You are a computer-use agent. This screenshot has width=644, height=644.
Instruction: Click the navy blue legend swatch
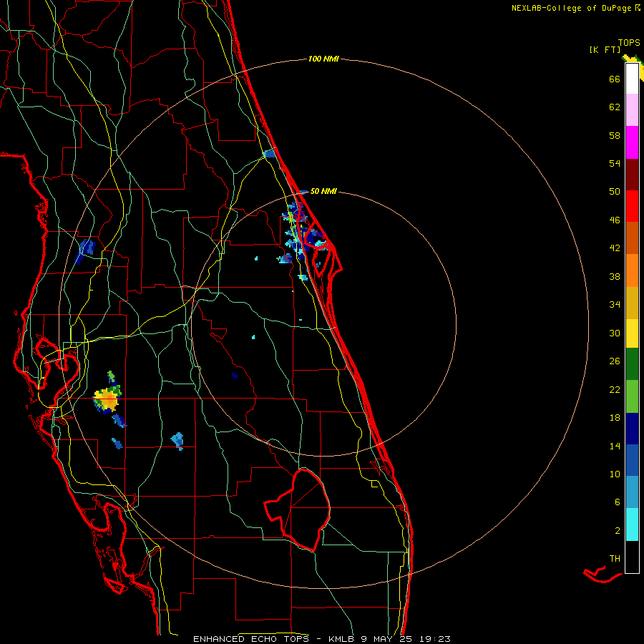pos(632,429)
